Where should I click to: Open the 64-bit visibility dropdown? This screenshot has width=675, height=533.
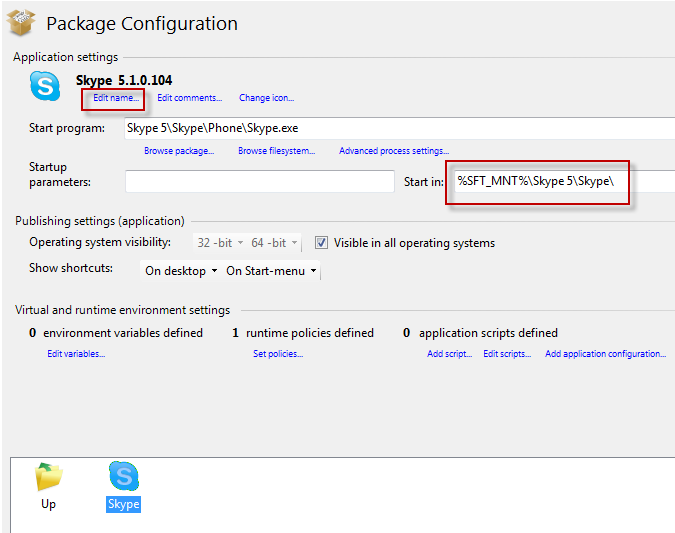click(276, 243)
